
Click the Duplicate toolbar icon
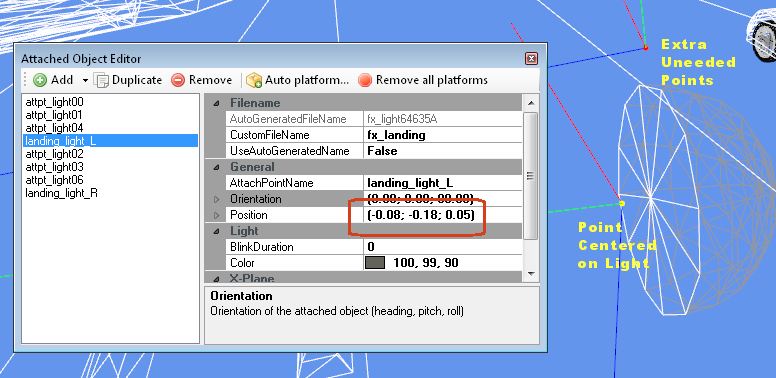tap(101, 80)
